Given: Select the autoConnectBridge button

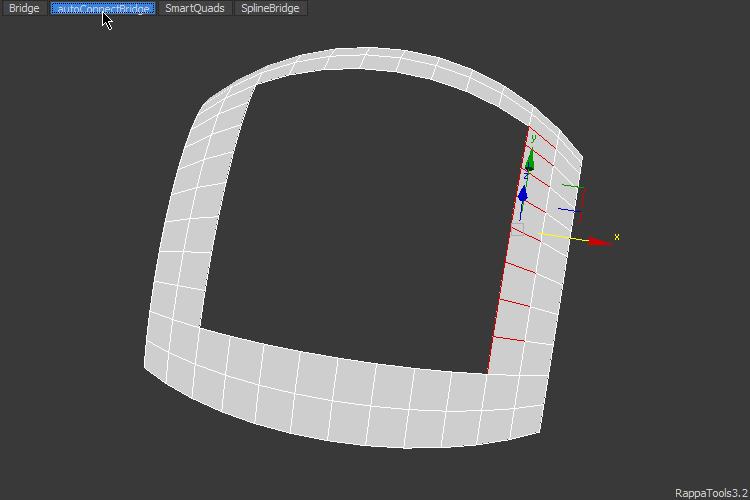Looking at the screenshot, I should [x=103, y=8].
